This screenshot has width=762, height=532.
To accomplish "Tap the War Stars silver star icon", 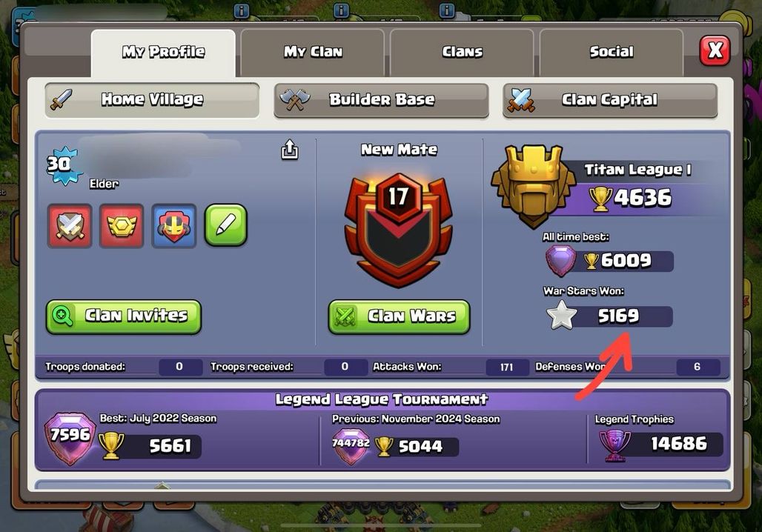I will coord(562,315).
